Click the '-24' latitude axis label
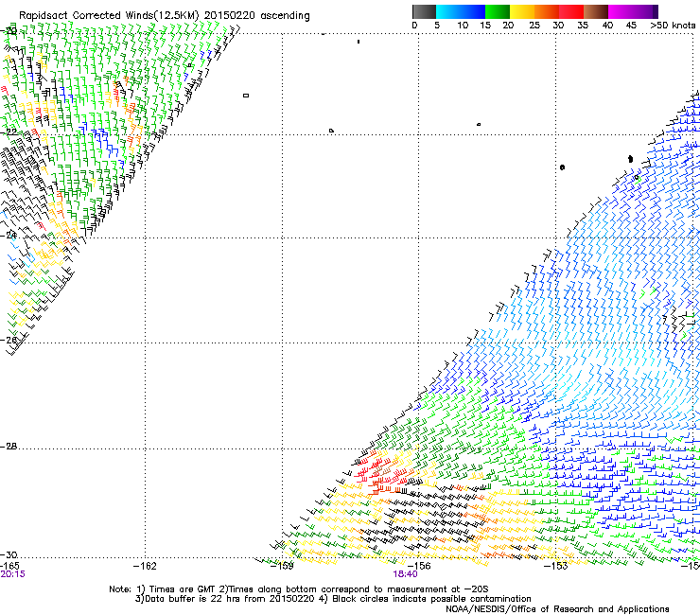The image size is (700, 615). 9,236
